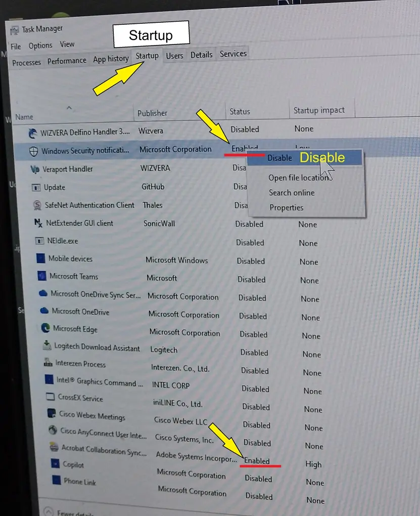420x516 pixels.
Task: Switch to the Processes tab
Action: (x=26, y=63)
